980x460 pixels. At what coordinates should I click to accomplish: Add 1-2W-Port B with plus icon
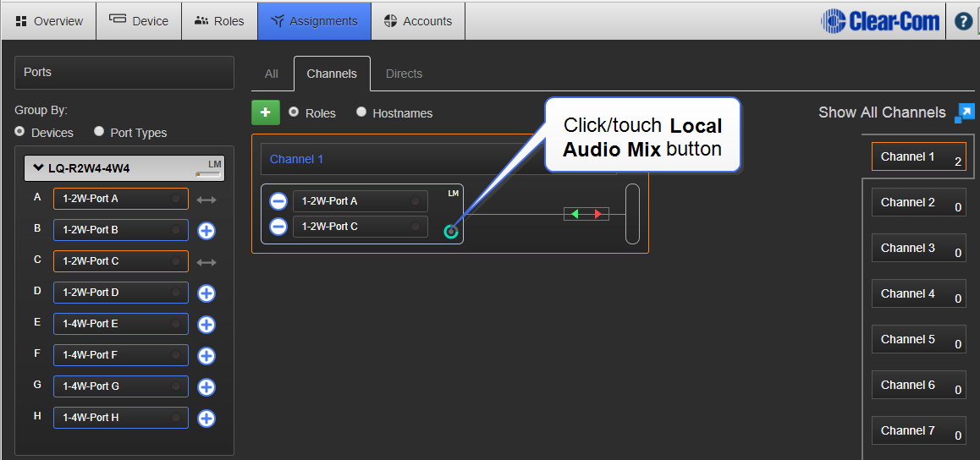click(x=206, y=230)
